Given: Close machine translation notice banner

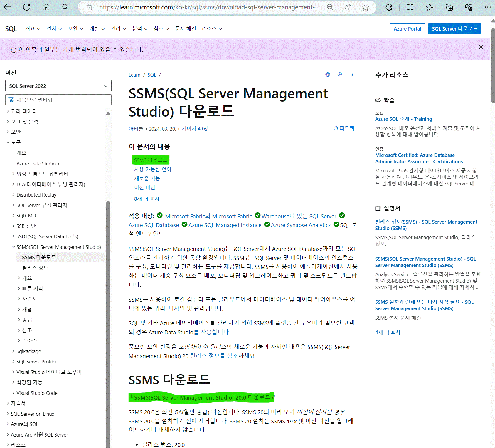Looking at the screenshot, I should (x=481, y=47).
